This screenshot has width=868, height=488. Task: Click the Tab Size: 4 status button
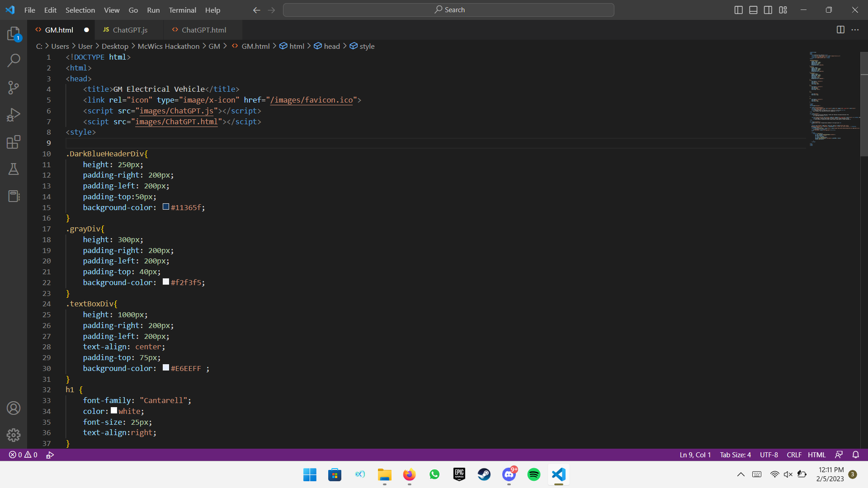pos(735,455)
